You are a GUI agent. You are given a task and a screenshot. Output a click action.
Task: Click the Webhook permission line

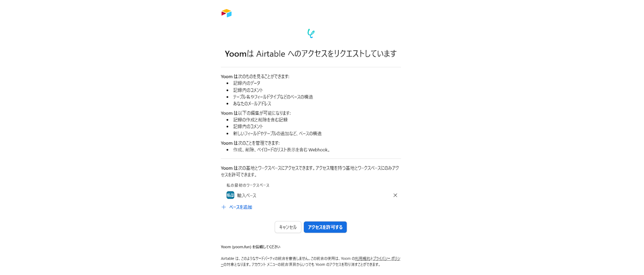[281, 150]
